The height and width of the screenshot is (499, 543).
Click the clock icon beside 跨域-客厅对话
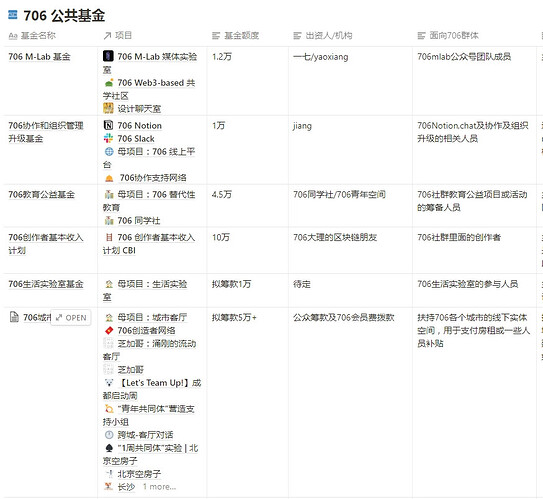click(x=109, y=435)
